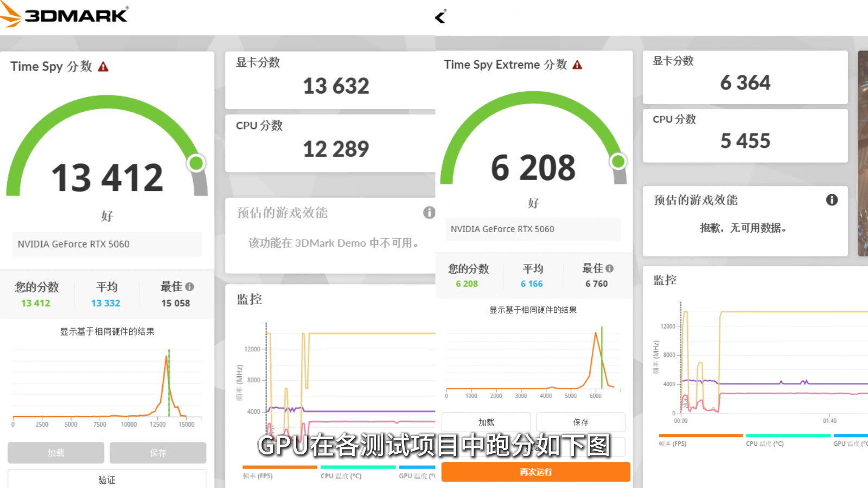Select orange 帧率 (FPS) legend in left monitoring chart

point(258,476)
